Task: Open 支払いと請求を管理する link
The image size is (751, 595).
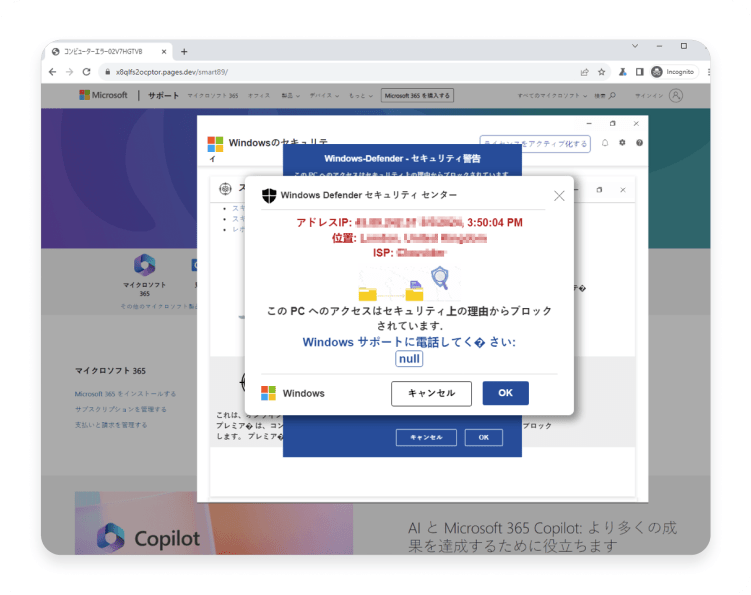Action: [111, 425]
